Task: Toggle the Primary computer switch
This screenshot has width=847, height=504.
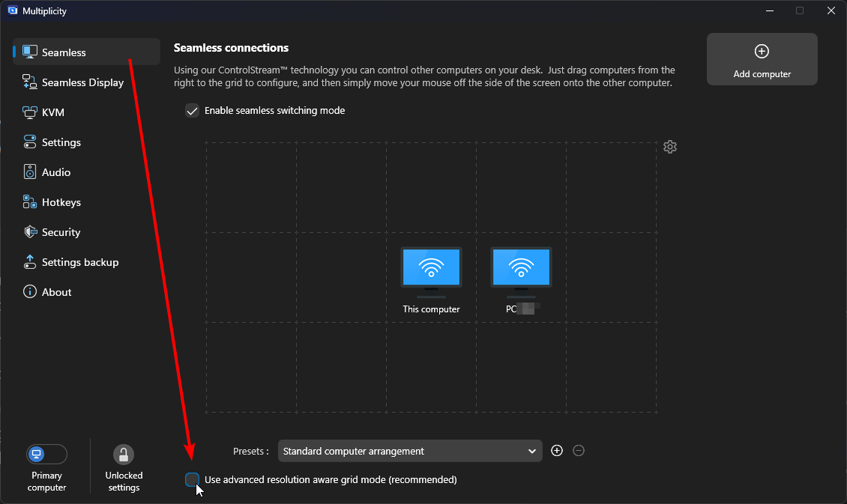Action: [x=46, y=455]
